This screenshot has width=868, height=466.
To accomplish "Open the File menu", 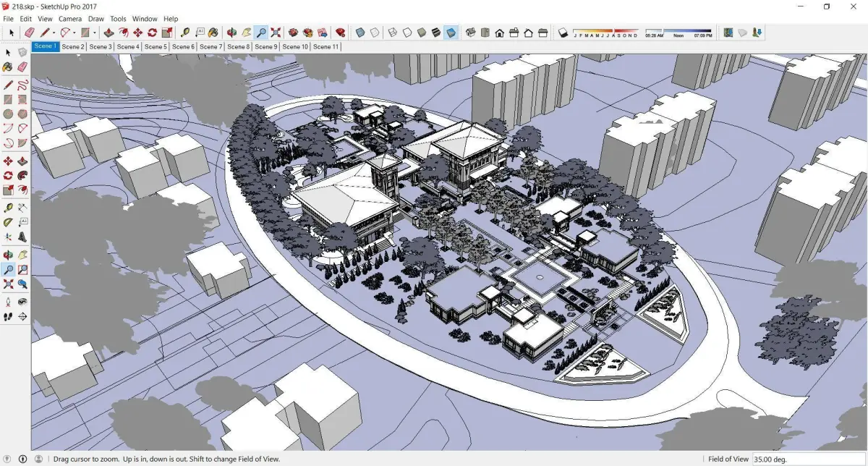I will click(x=9, y=18).
